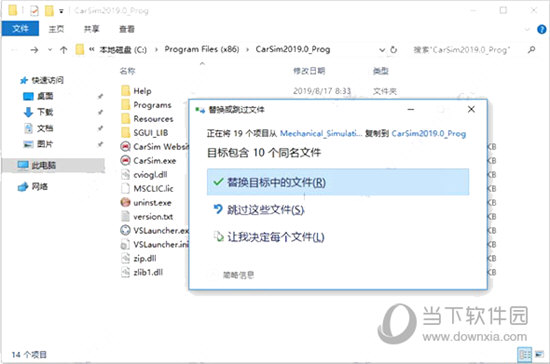This screenshot has width=550, height=364.
Task: Open the 文件 ribbon tab
Action: click(20, 28)
